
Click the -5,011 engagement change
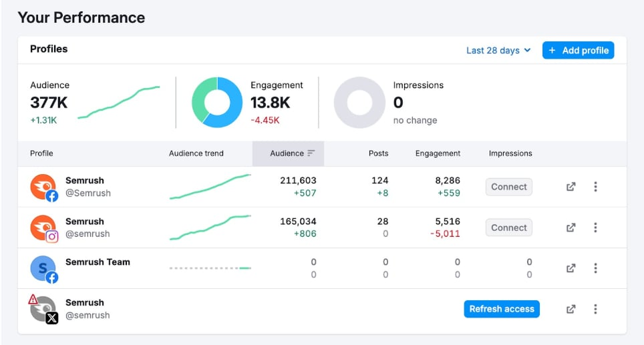445,234
